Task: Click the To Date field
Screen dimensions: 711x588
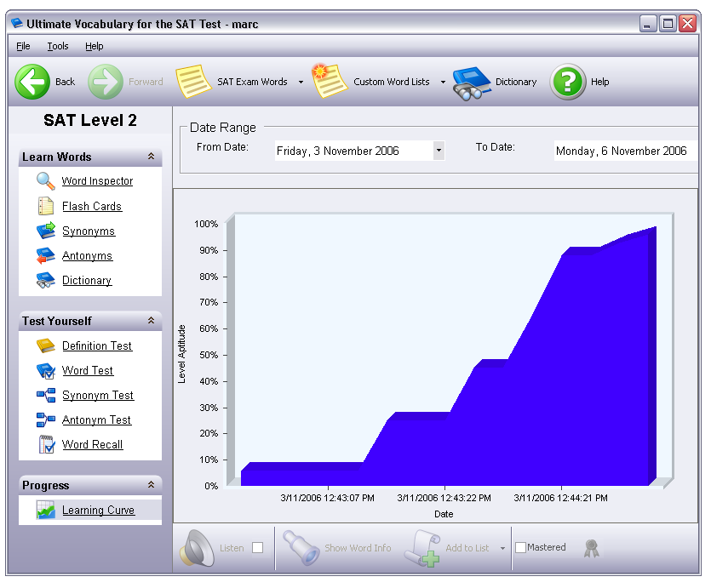Action: 626,151
